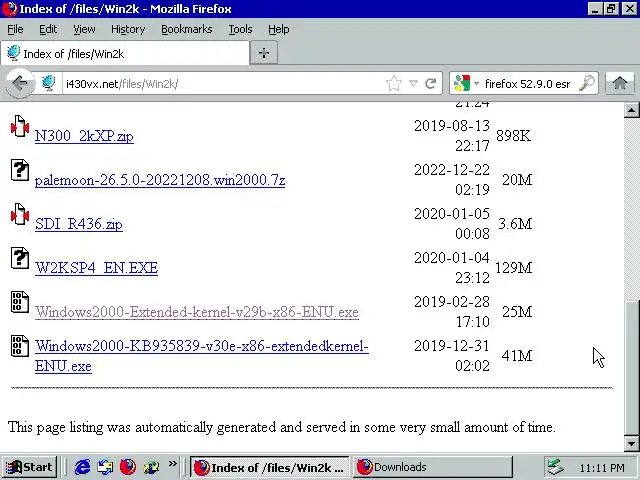Viewport: 640px width, 480px height.
Task: Click the 2022-12-22 02:19 date
Action: (x=452, y=180)
